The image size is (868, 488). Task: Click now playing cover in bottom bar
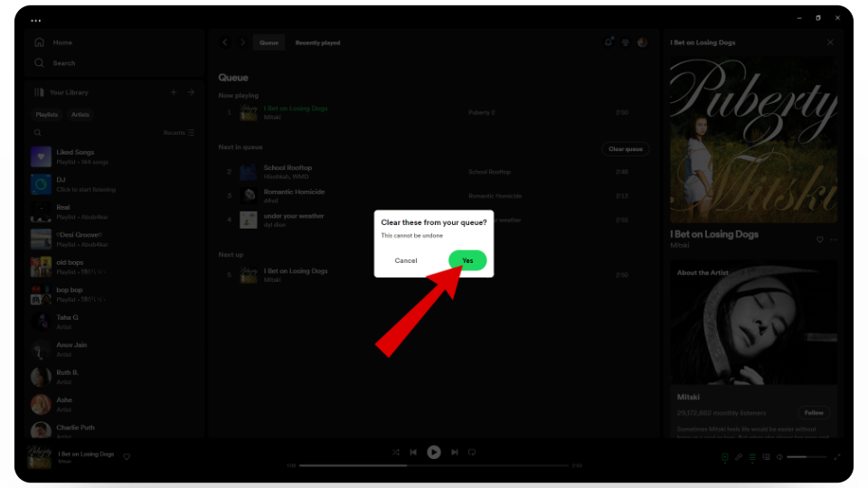39,456
